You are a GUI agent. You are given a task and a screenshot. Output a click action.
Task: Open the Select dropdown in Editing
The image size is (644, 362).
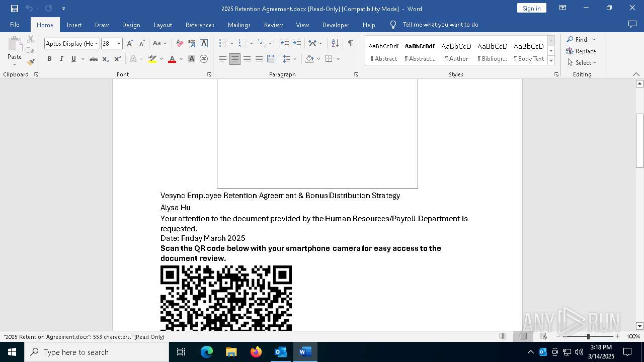click(582, 63)
